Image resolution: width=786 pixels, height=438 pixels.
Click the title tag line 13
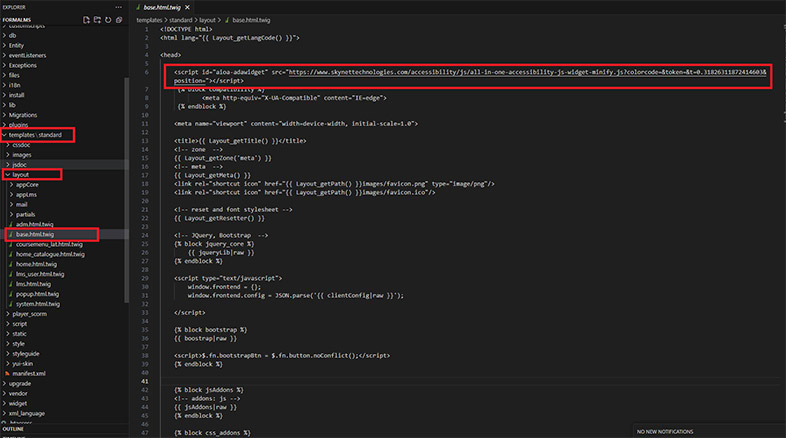240,141
